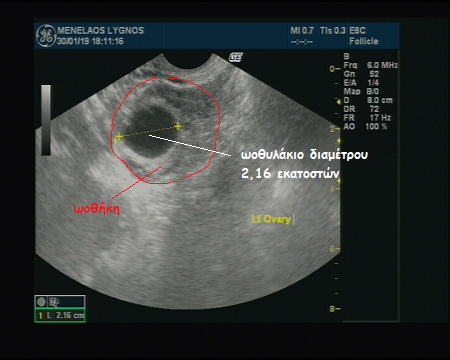Click the Follicle preset label in header
Image resolution: width=450 pixels, height=360 pixels.
coord(364,41)
